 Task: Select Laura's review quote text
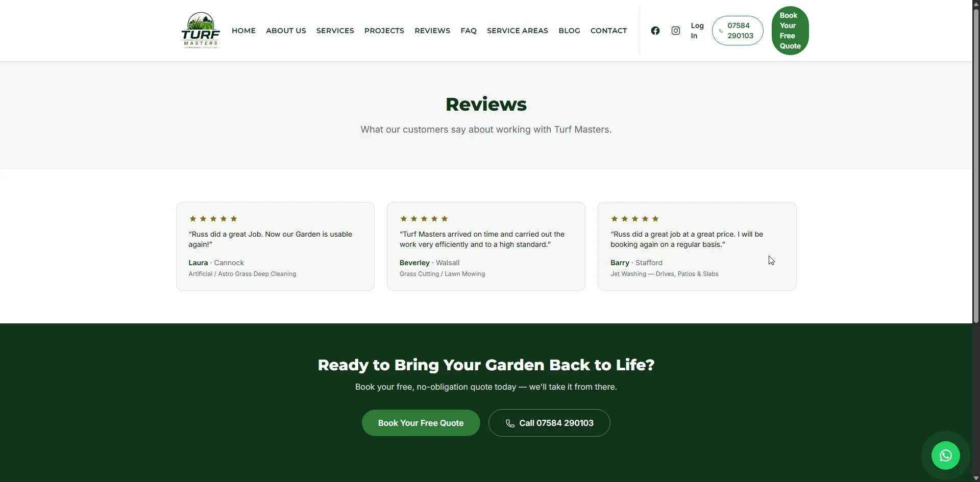pyautogui.click(x=271, y=239)
